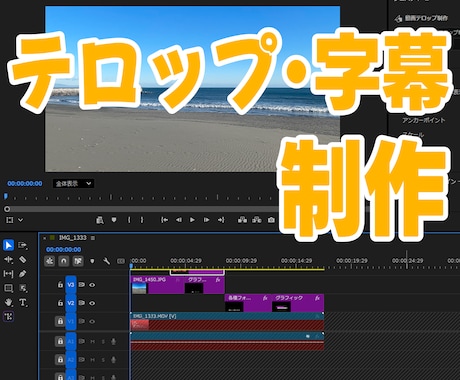
Task: Toggle V3 track targeting
Action: point(71,285)
